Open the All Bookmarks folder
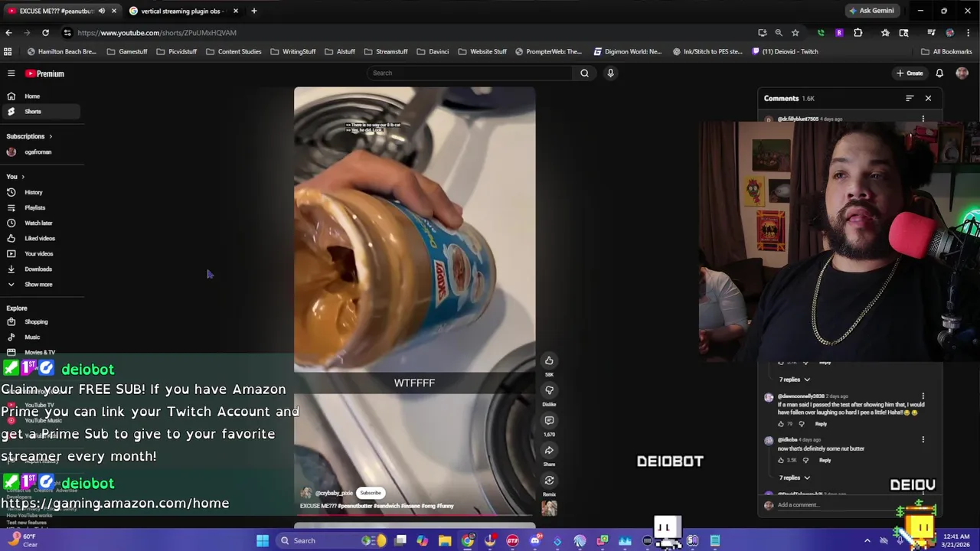The image size is (980, 551). click(x=946, y=52)
